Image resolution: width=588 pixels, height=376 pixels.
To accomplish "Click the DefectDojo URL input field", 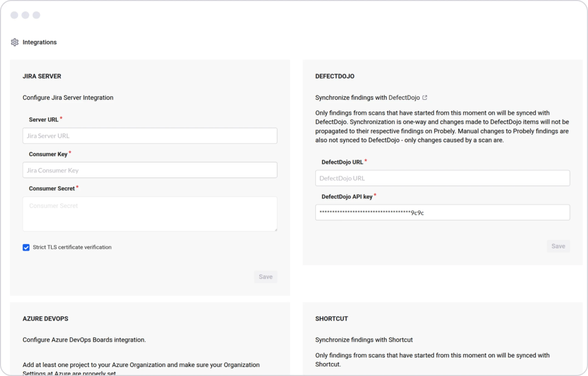I will [x=443, y=178].
